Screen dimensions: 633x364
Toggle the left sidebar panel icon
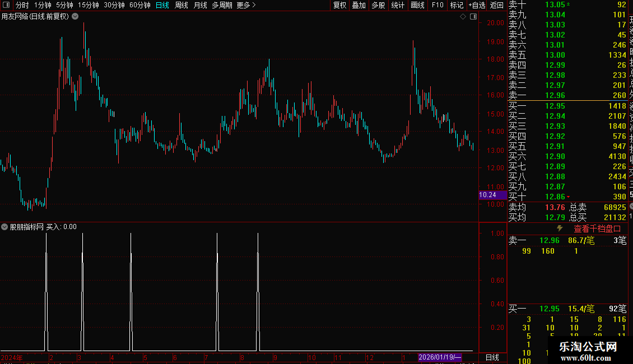(6, 5)
